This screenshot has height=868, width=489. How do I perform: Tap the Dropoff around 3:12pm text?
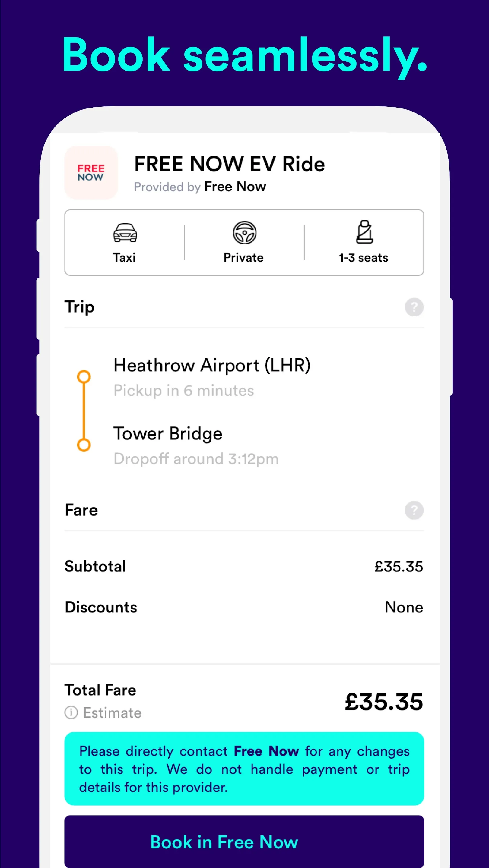pyautogui.click(x=196, y=459)
